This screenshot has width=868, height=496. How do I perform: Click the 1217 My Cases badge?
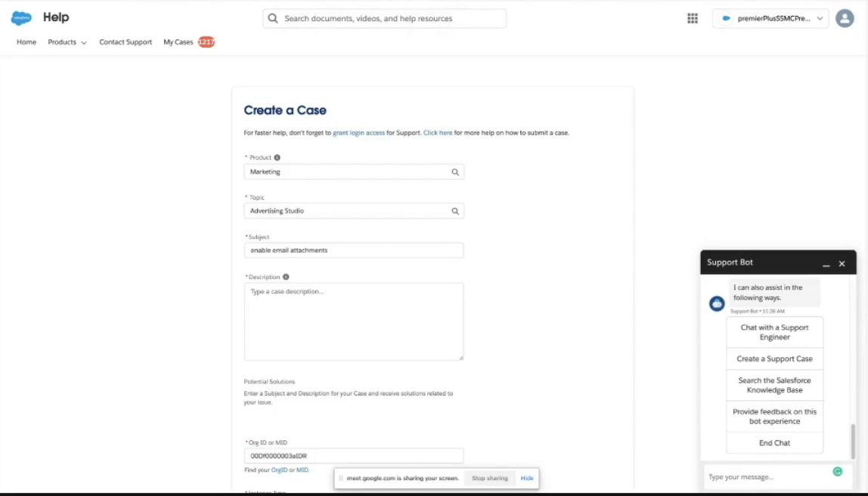[206, 42]
